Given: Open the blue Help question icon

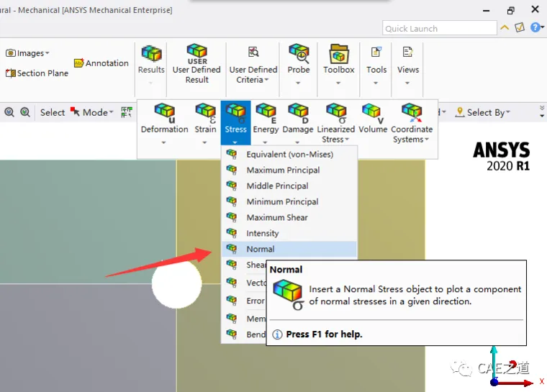Looking at the screenshot, I should pos(535,27).
